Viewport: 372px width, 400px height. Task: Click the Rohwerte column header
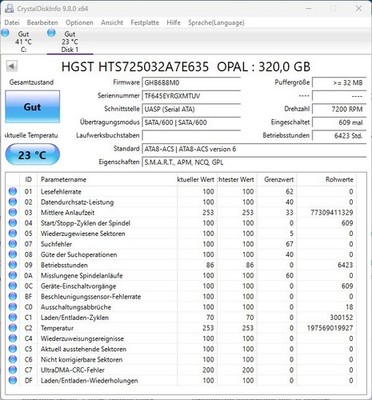[326, 179]
